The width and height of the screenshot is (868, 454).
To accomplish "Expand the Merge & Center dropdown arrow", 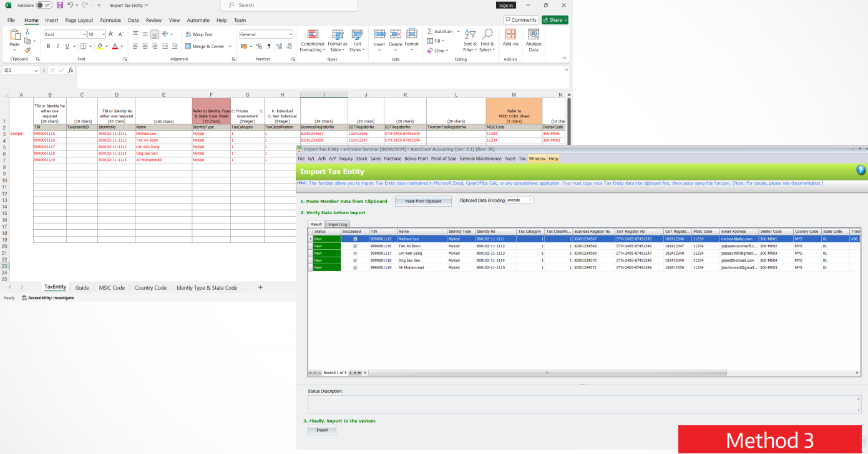I will click(230, 46).
